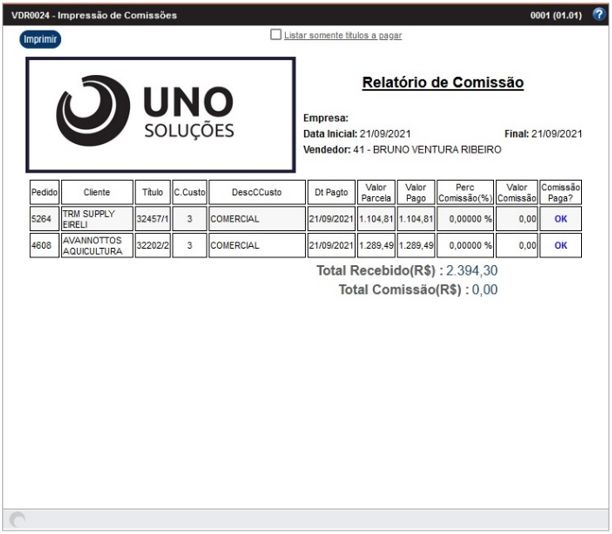
Task: Open the help question mark icon
Action: 598,15
